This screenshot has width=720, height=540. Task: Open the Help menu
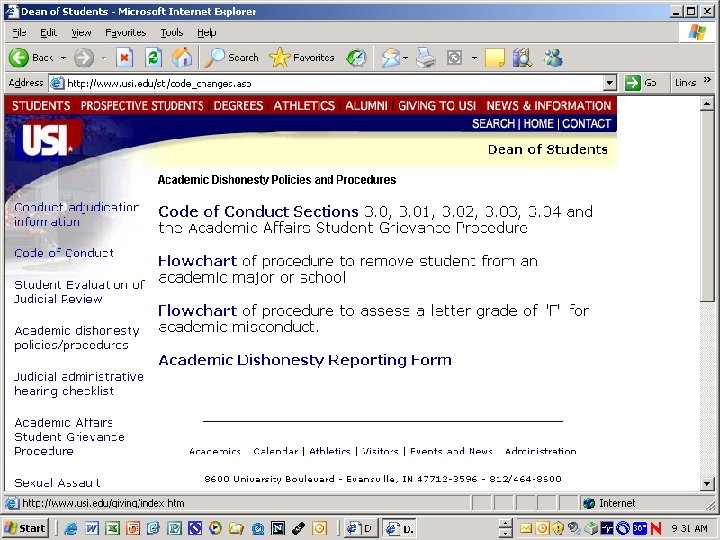point(207,33)
